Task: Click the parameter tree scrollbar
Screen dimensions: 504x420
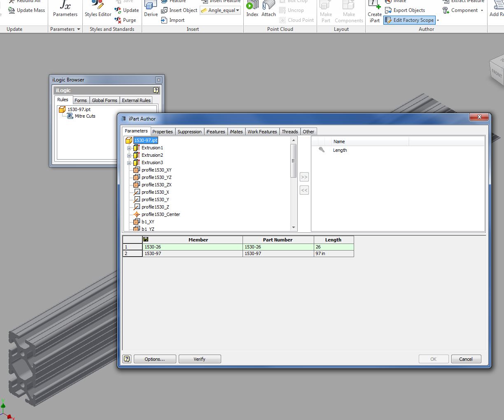Action: (x=294, y=160)
